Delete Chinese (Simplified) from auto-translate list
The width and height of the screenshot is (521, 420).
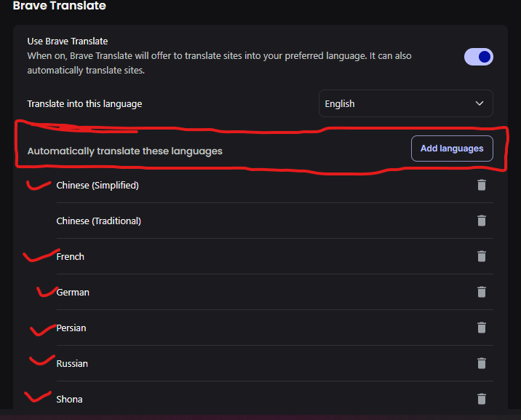point(482,185)
